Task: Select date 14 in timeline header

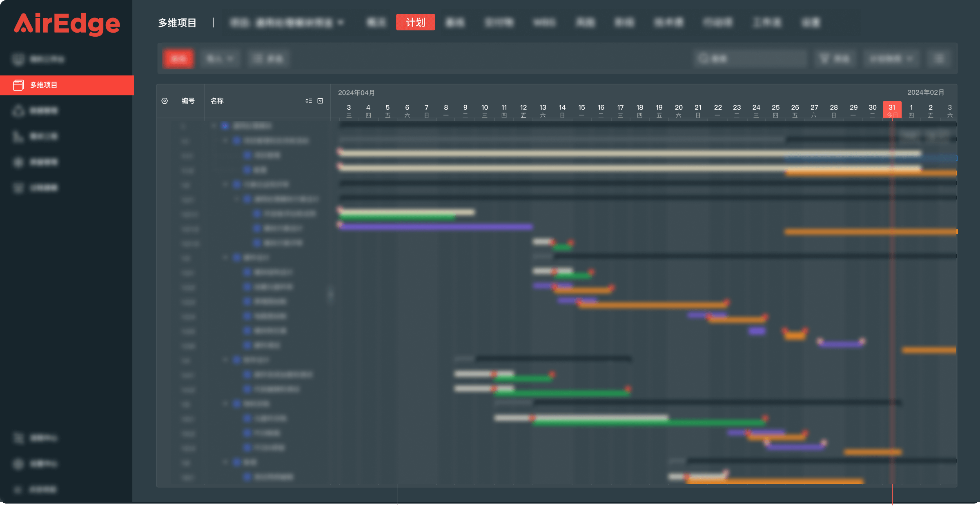Action: (562, 111)
